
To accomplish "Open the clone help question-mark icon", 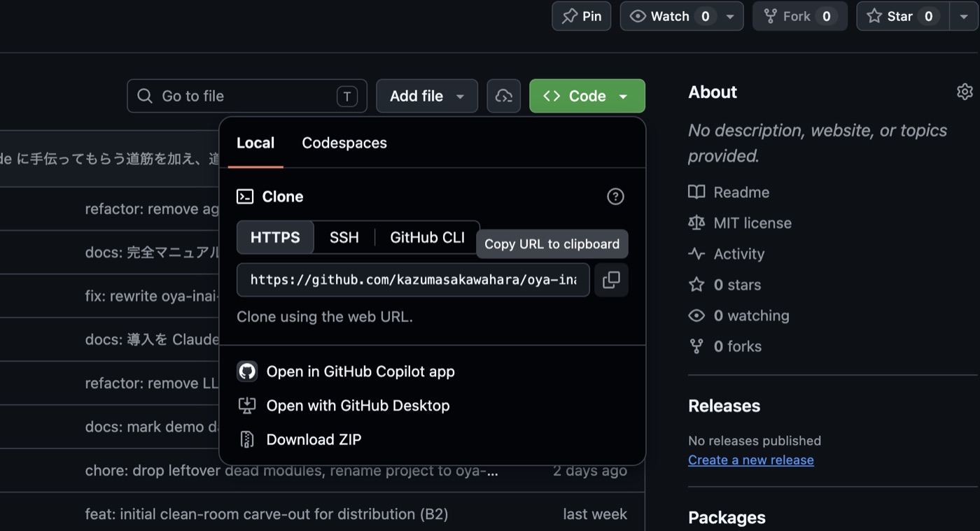I will (615, 197).
